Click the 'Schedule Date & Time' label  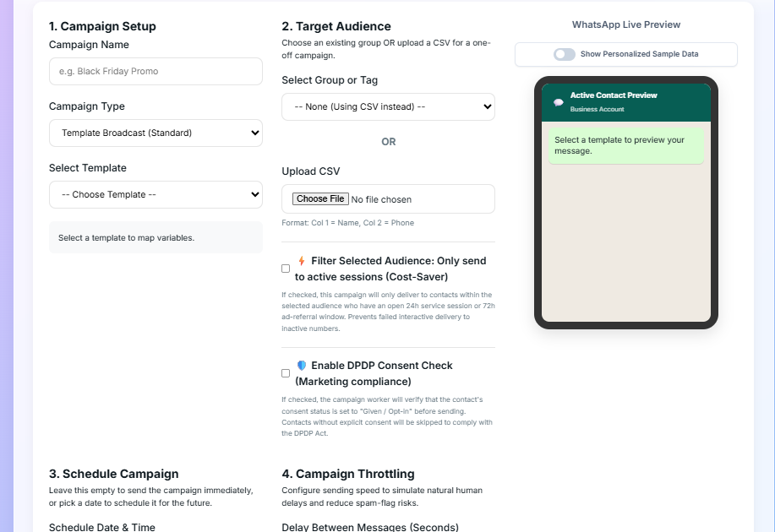point(101,527)
